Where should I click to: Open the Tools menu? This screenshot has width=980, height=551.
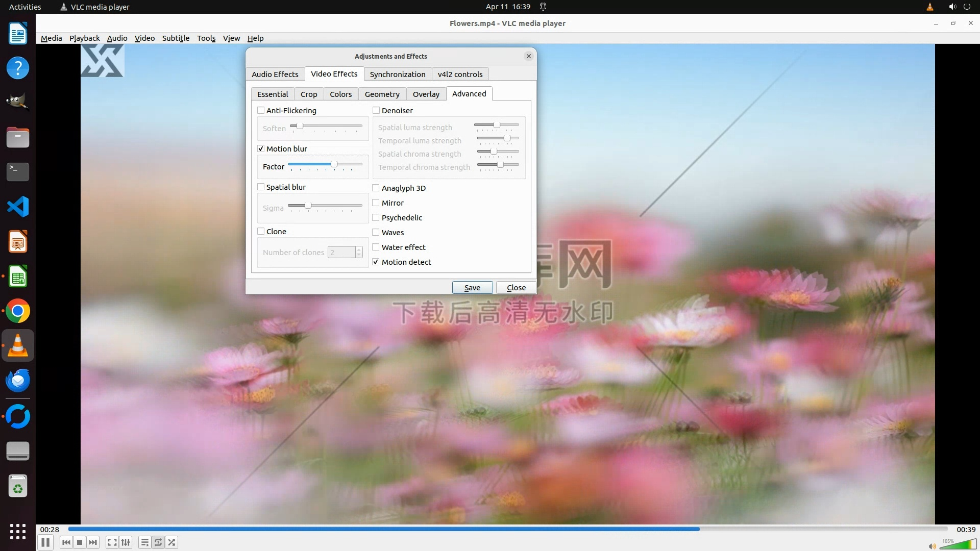click(x=206, y=38)
